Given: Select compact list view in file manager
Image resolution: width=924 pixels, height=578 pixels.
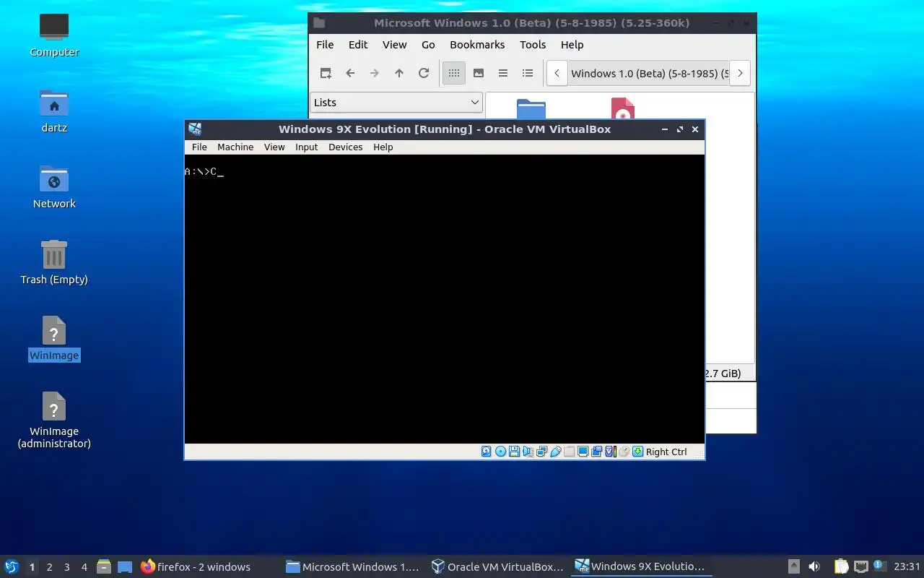Looking at the screenshot, I should coord(503,73).
